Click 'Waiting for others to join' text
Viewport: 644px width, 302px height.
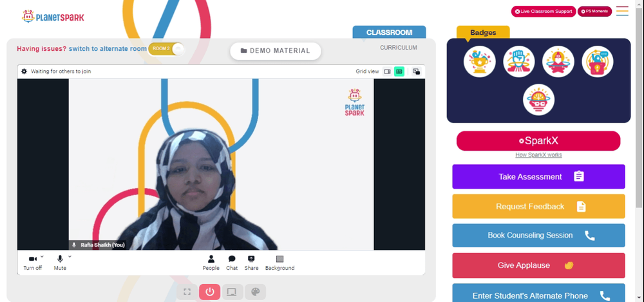click(x=61, y=71)
